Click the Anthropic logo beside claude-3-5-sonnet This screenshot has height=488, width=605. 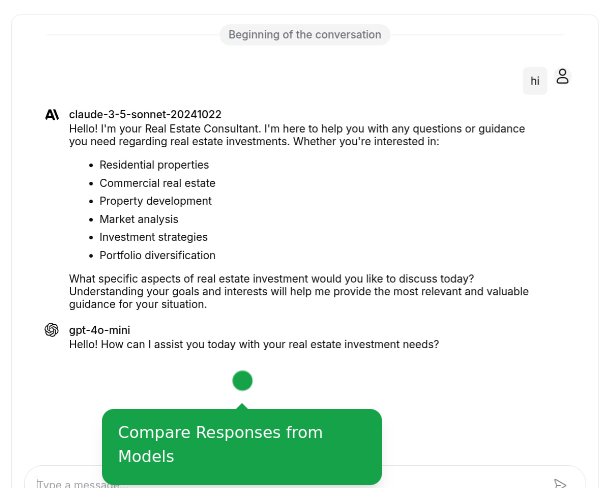pos(52,115)
